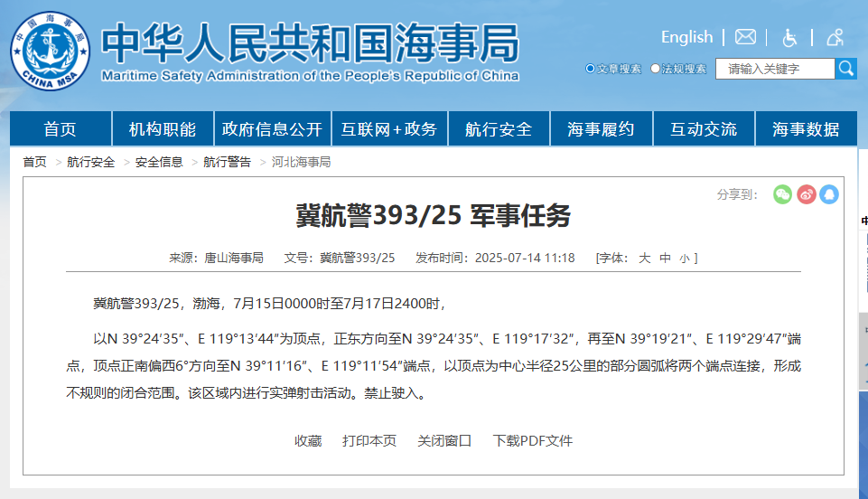Click 打印本页 to print the page

[x=369, y=441]
